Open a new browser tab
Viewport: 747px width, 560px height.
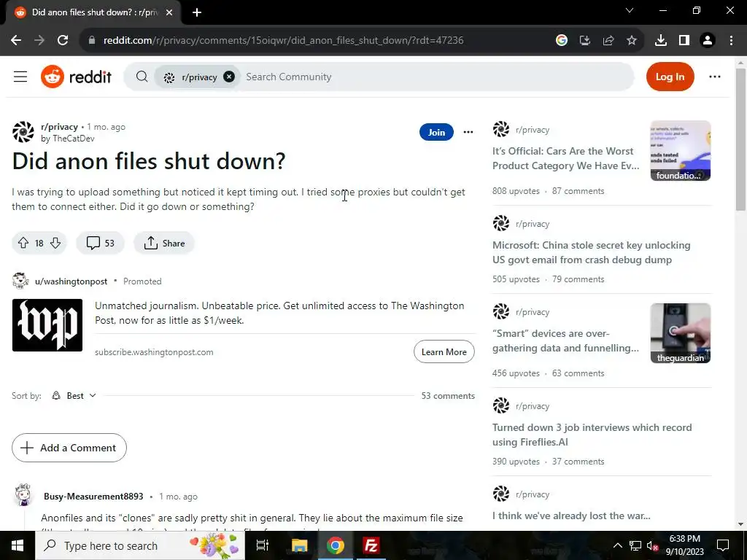197,12
